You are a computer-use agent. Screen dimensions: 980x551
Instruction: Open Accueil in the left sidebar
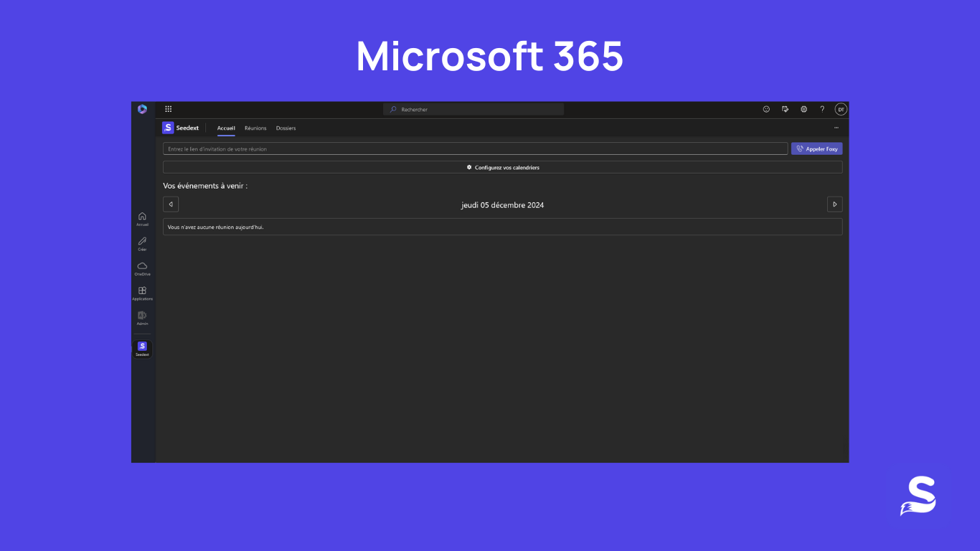[x=142, y=219]
